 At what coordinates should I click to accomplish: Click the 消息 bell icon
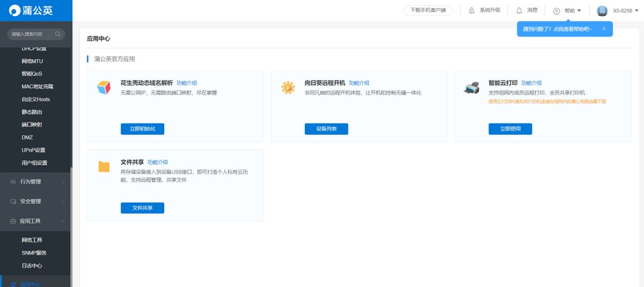point(519,10)
